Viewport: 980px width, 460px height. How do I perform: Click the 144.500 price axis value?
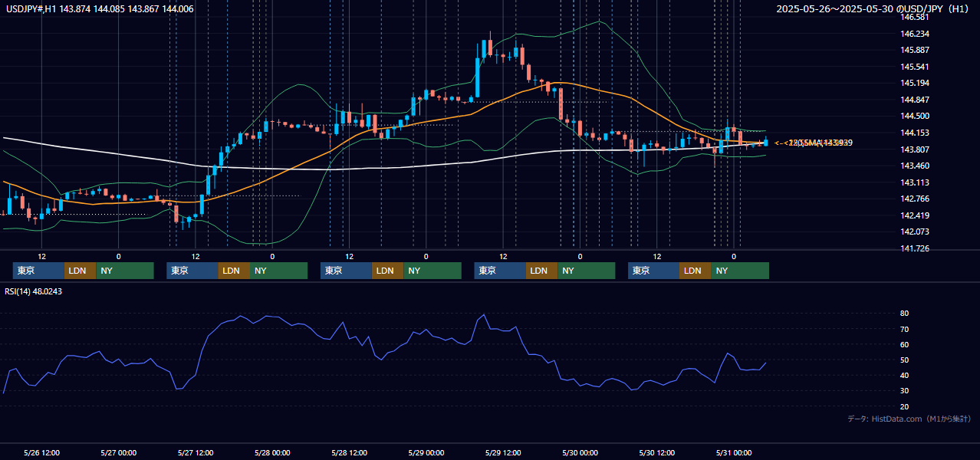tap(915, 116)
